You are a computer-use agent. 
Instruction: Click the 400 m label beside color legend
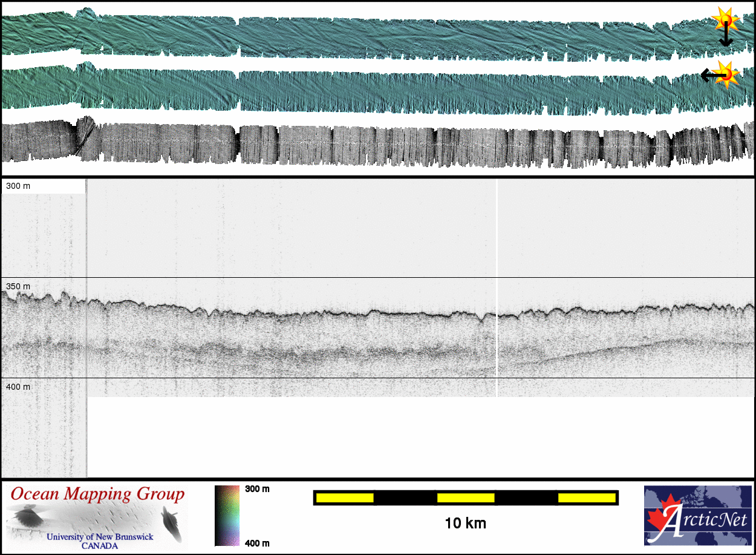click(257, 543)
